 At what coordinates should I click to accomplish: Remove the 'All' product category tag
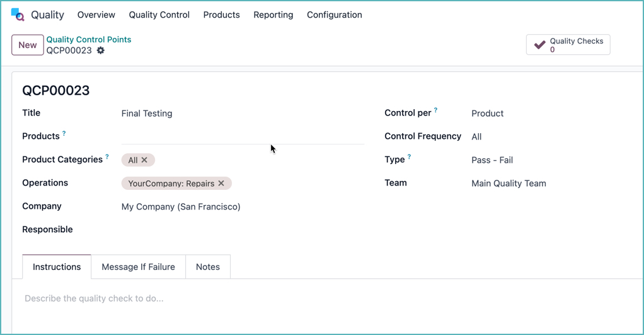144,160
